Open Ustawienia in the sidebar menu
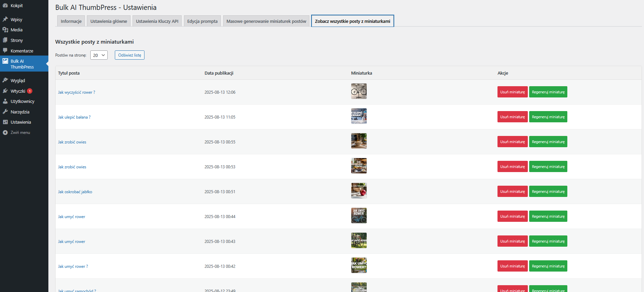644x292 pixels. 20,122
